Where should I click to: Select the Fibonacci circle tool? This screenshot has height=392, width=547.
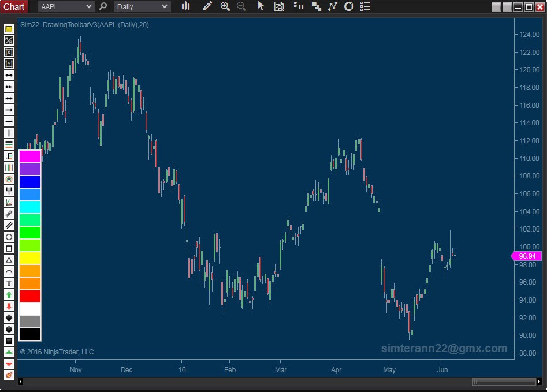coord(9,179)
